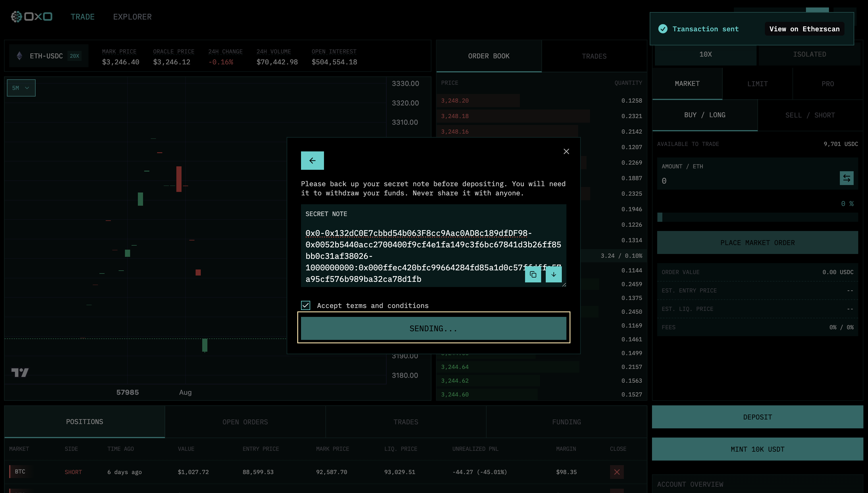Download the secret note file
The width and height of the screenshot is (868, 493).
[553, 274]
